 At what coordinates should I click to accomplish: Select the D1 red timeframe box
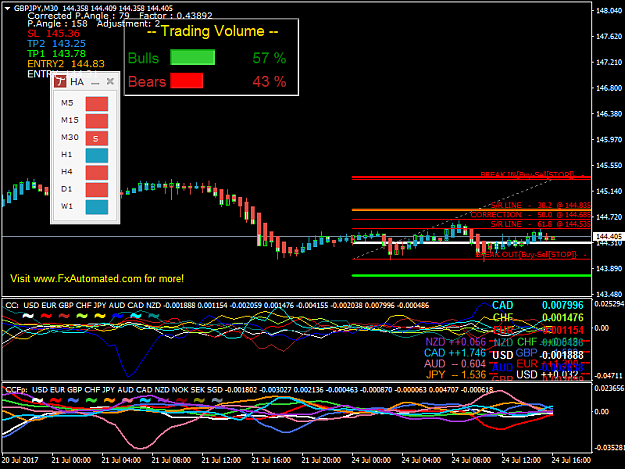click(x=97, y=190)
